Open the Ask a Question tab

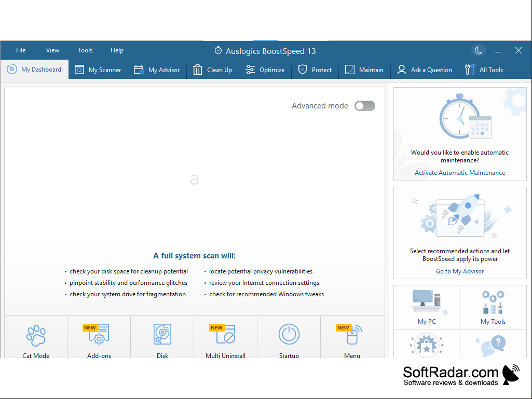pos(425,70)
